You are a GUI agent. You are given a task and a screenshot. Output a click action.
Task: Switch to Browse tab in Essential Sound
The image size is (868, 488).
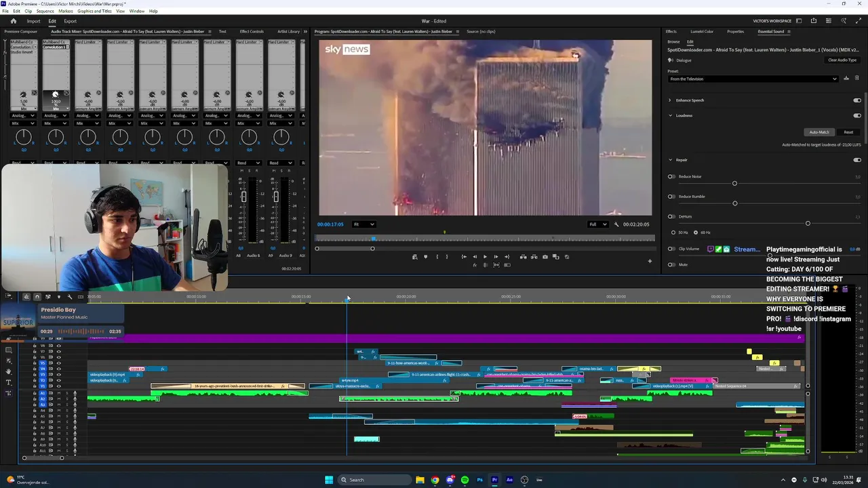tap(673, 42)
